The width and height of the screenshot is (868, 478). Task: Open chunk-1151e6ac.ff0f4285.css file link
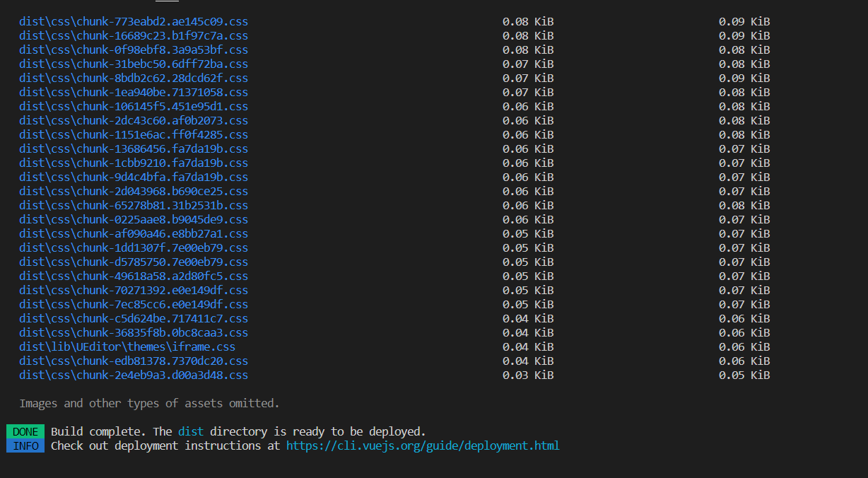point(134,135)
